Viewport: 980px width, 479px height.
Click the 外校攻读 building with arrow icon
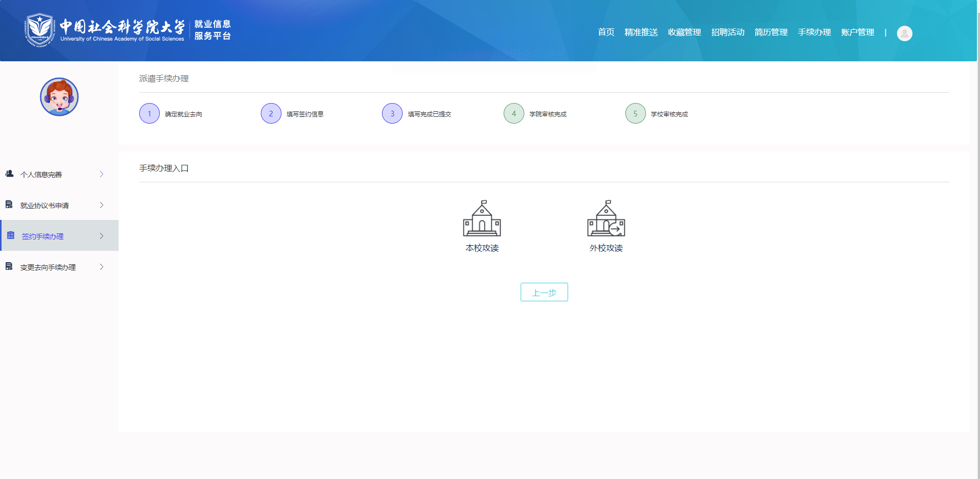pos(606,218)
